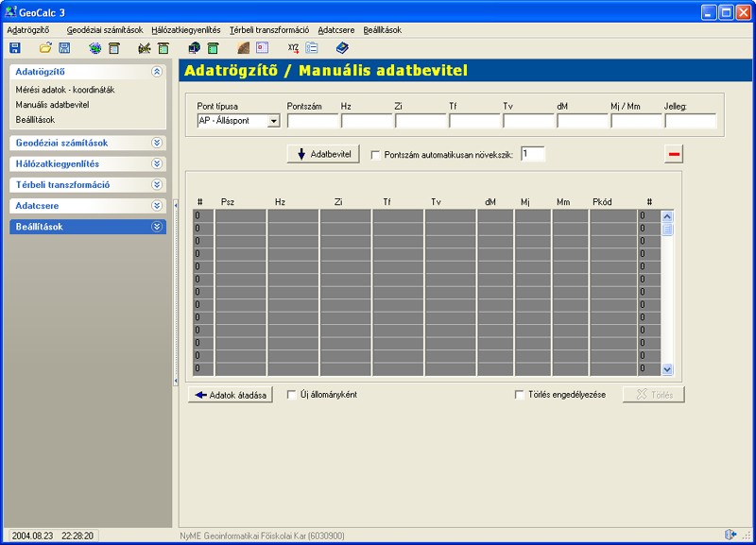
Task: Click the Pkód column header
Action: pyautogui.click(x=602, y=202)
